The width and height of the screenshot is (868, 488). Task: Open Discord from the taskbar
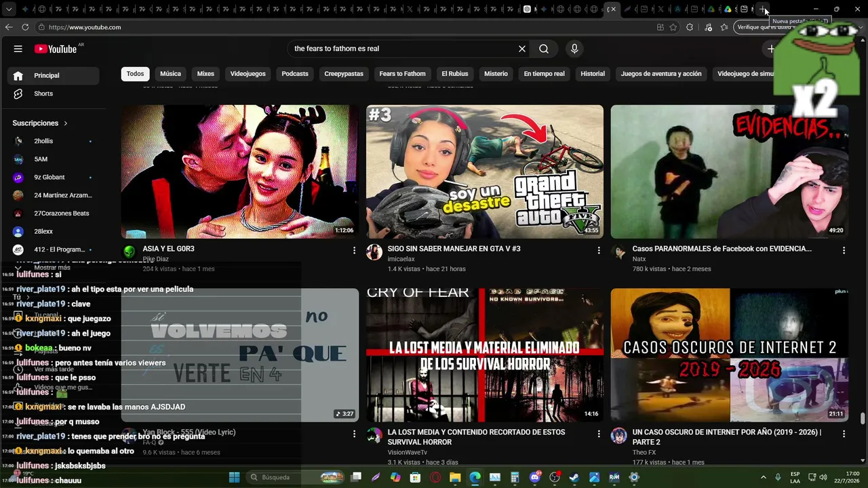535,477
